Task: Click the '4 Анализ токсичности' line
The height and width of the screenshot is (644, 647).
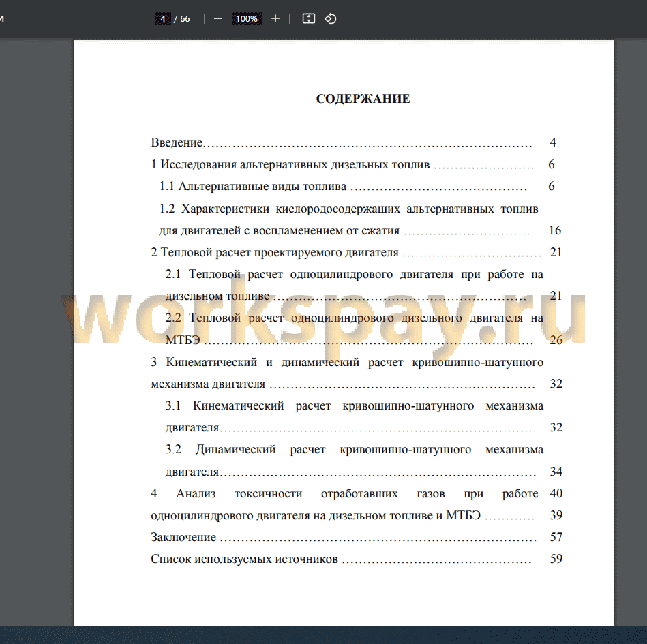Action: (344, 493)
